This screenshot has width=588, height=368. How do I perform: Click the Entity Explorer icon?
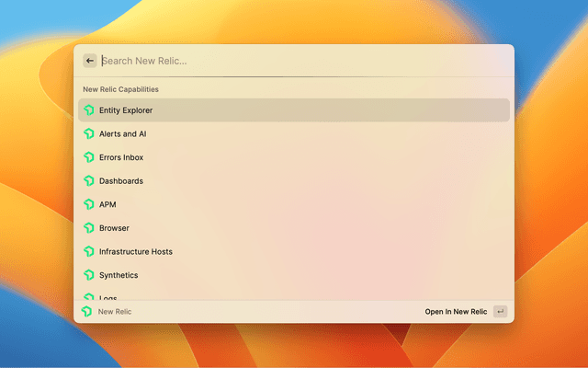click(x=89, y=110)
